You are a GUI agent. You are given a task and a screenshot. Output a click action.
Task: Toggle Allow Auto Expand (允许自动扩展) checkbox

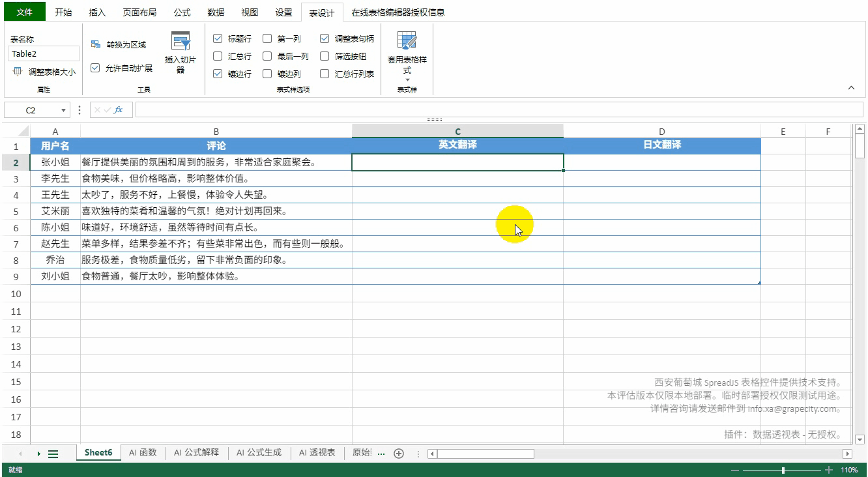point(95,68)
